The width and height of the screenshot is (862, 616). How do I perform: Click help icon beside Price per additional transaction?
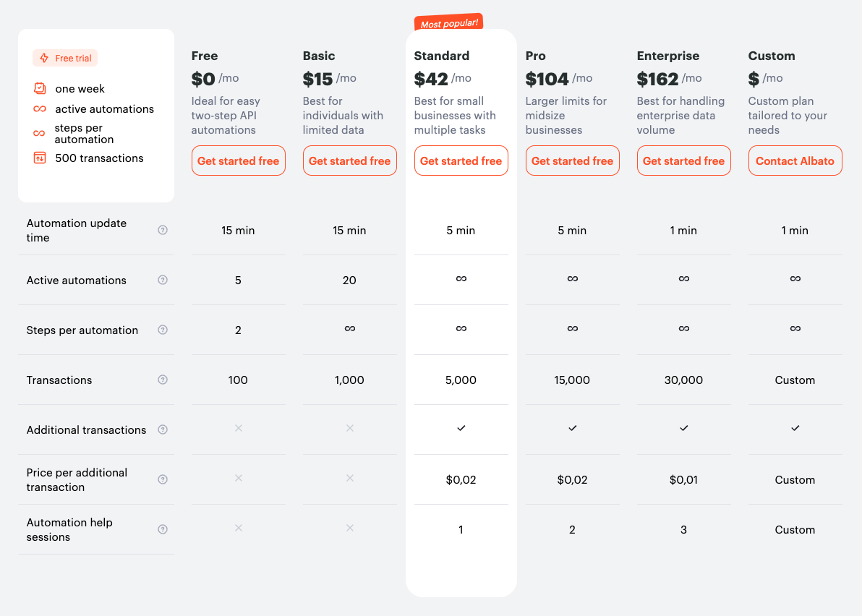tap(163, 479)
